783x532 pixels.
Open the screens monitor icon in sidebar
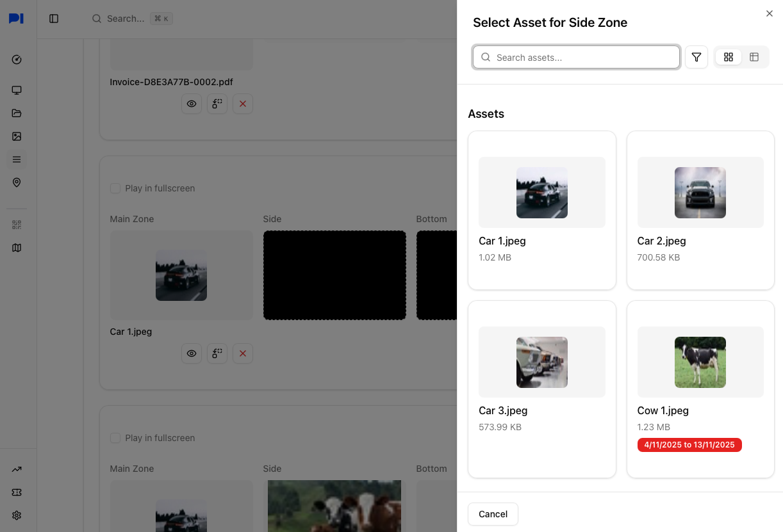(x=17, y=90)
